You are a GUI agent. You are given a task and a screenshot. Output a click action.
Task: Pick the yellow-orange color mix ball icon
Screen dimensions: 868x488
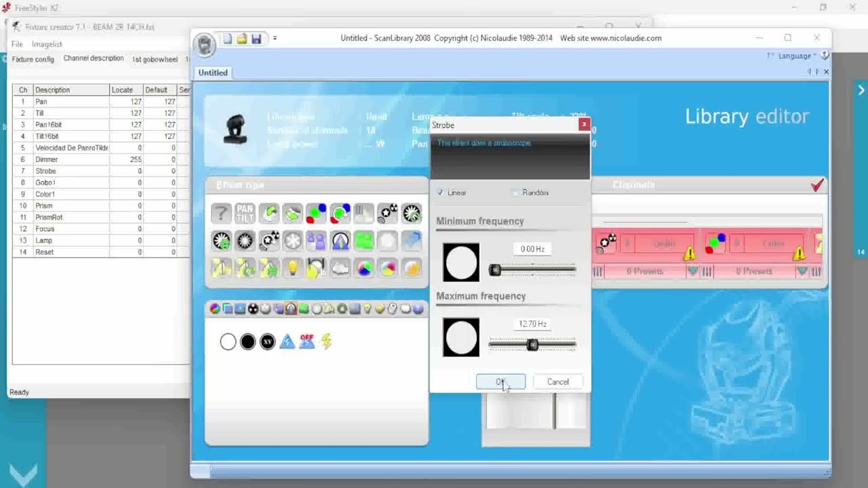(412, 268)
